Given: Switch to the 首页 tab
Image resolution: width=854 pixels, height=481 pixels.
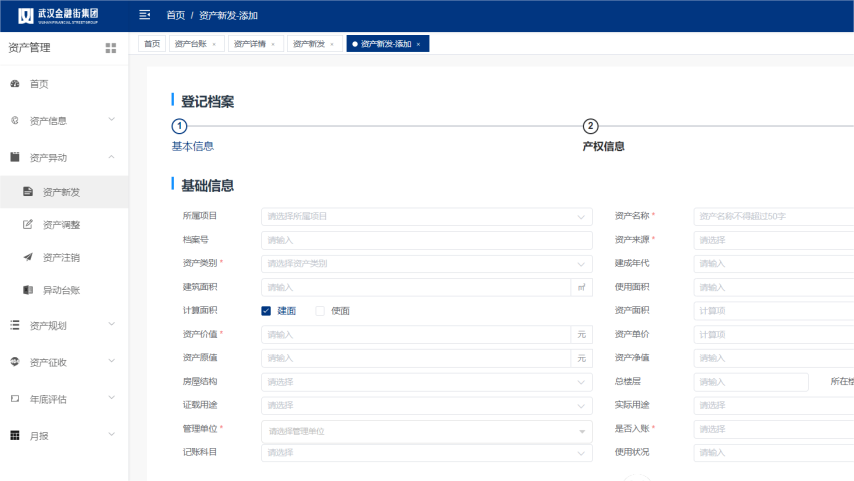Looking at the screenshot, I should (152, 44).
